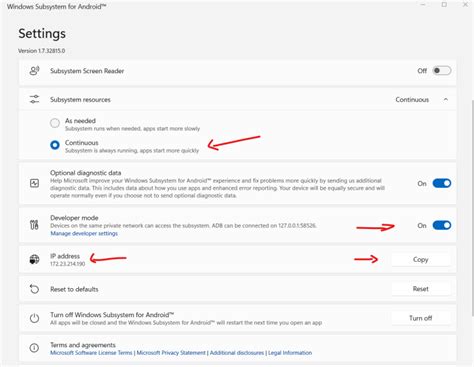Maximize the Windows Subsystem for Android window
This screenshot has width=474, height=367.
(x=444, y=5)
